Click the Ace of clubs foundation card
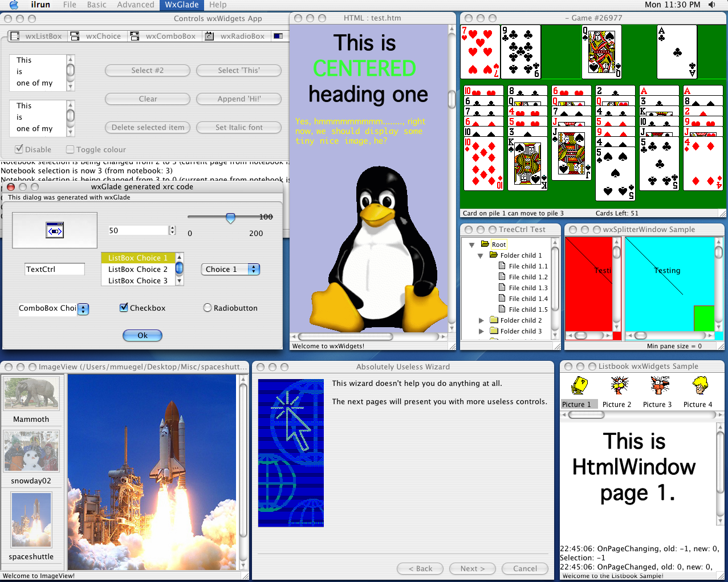Viewport: 728px width, 582px height. [677, 52]
